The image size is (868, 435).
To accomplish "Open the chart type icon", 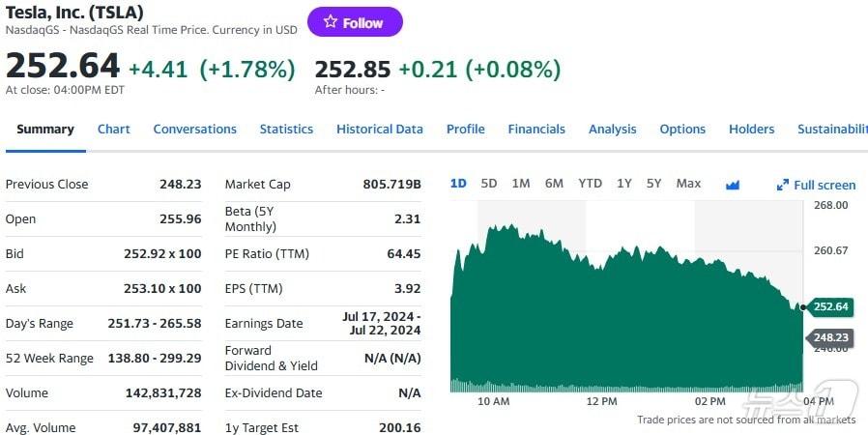I will tap(732, 185).
